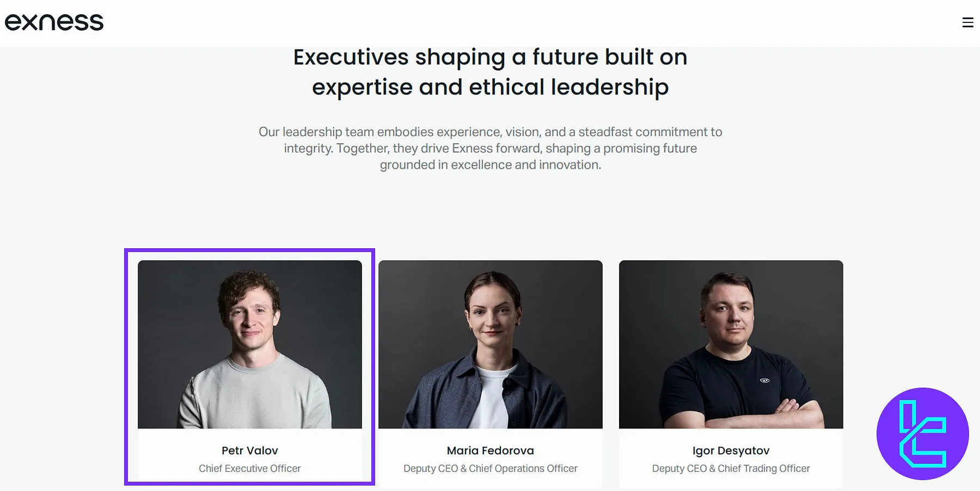Click the line starting 'Our leadership team embodies'
This screenshot has width=980, height=491.
(x=490, y=132)
